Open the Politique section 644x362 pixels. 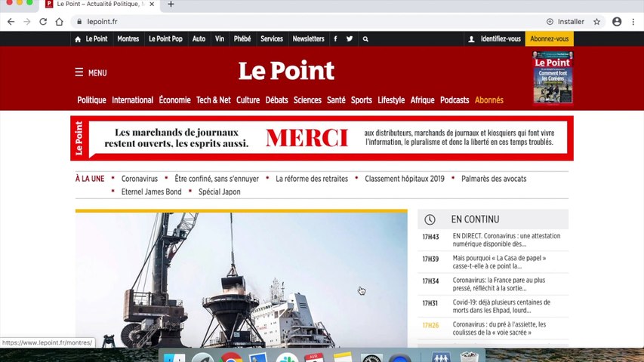(x=91, y=100)
